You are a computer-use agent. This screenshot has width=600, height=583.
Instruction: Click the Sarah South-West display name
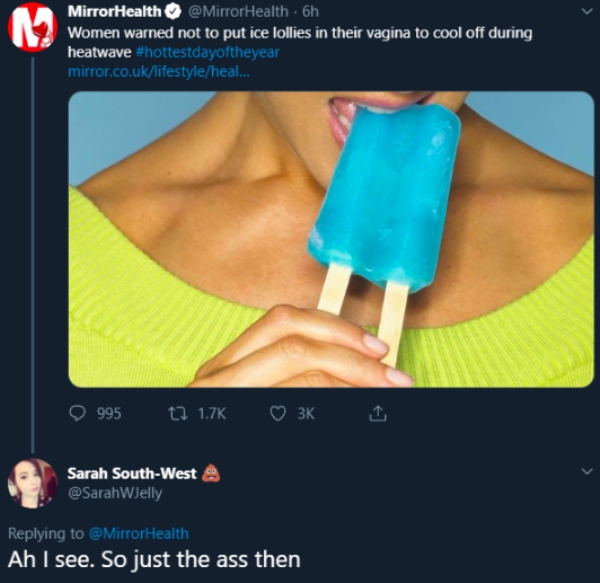(132, 474)
